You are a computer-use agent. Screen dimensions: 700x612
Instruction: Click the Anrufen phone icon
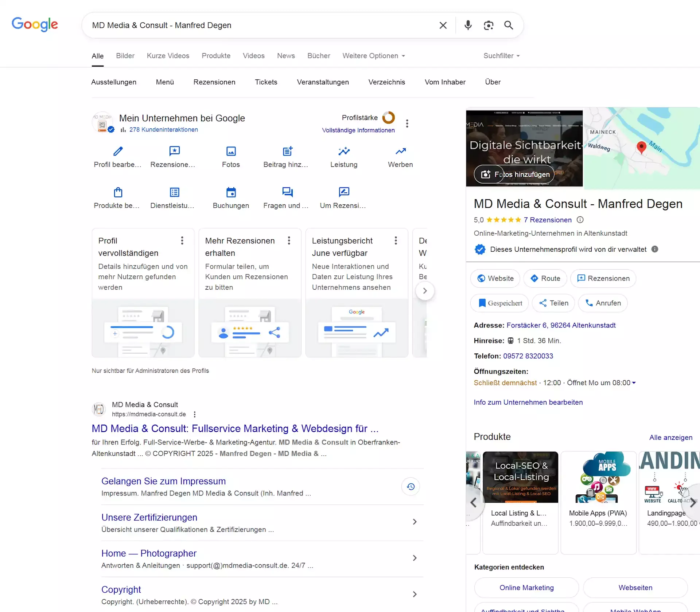click(588, 303)
